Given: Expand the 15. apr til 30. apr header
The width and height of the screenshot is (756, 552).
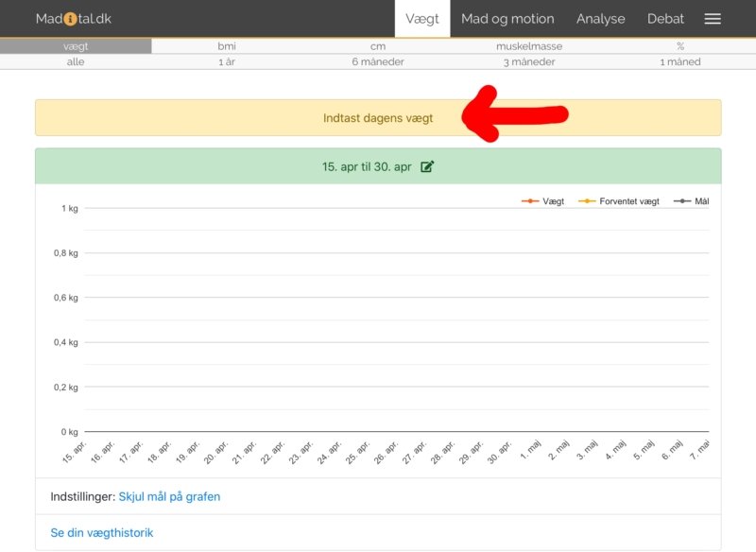Looking at the screenshot, I should point(367,166).
